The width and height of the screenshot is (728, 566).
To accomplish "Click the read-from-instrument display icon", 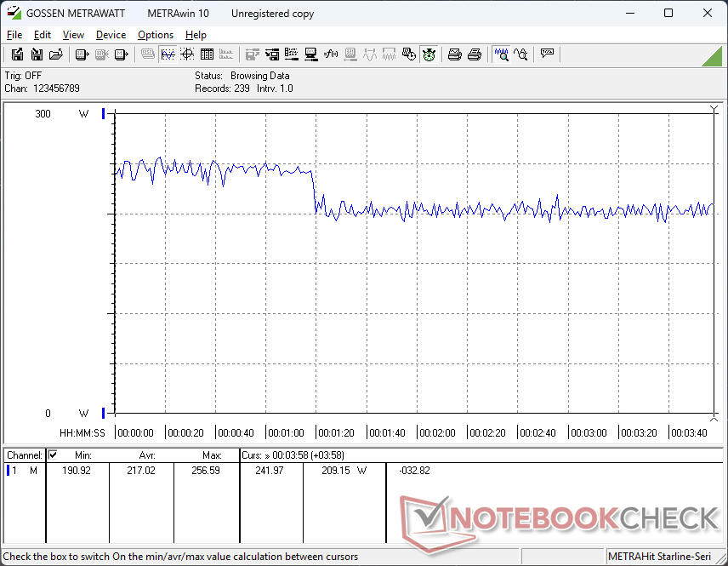I will [82, 54].
